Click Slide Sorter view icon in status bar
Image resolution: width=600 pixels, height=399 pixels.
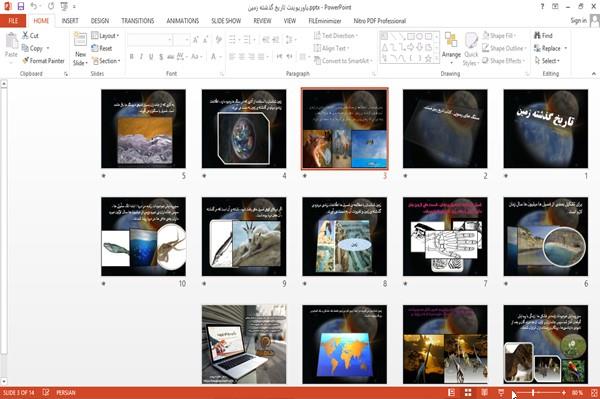click(468, 392)
